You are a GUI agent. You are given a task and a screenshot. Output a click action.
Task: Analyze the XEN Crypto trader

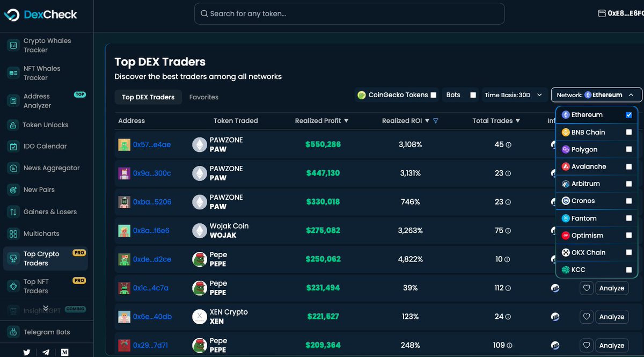[612, 316]
